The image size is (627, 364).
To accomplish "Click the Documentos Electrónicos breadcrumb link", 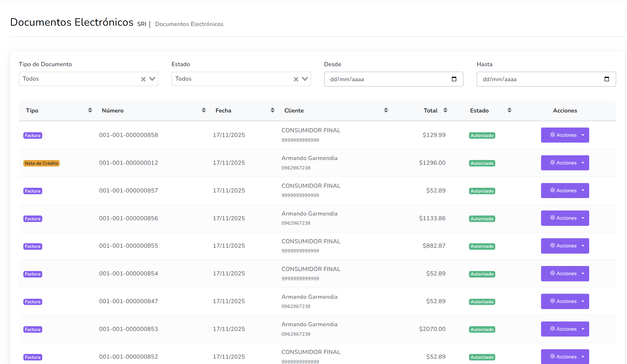I will click(x=189, y=24).
